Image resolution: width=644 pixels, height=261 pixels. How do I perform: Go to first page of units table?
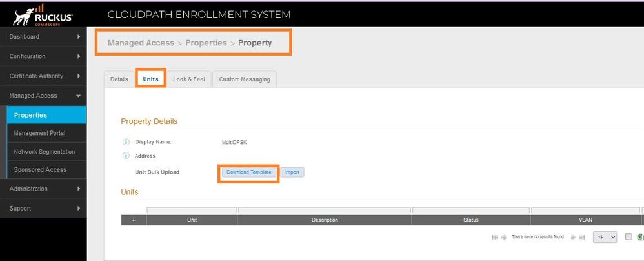[495, 238]
